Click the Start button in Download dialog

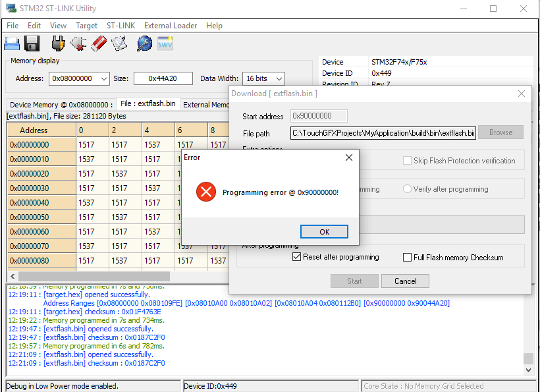pos(354,281)
